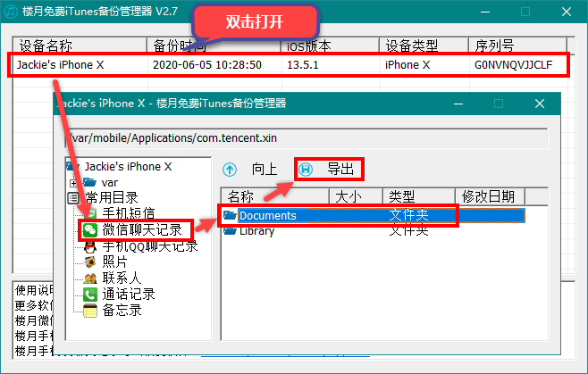
Task: Close the Jackie's iPhone X window
Action: click(x=539, y=104)
